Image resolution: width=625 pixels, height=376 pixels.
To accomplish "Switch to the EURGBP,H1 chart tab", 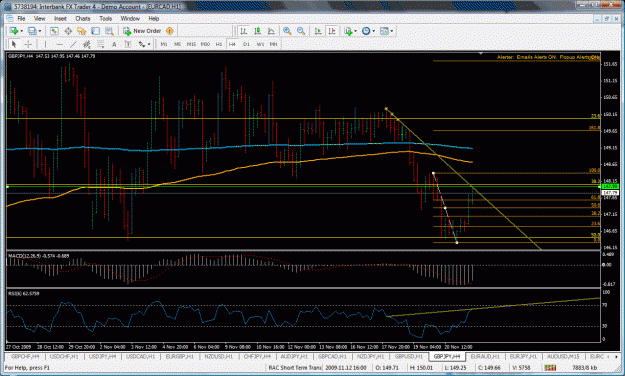I will (179, 356).
